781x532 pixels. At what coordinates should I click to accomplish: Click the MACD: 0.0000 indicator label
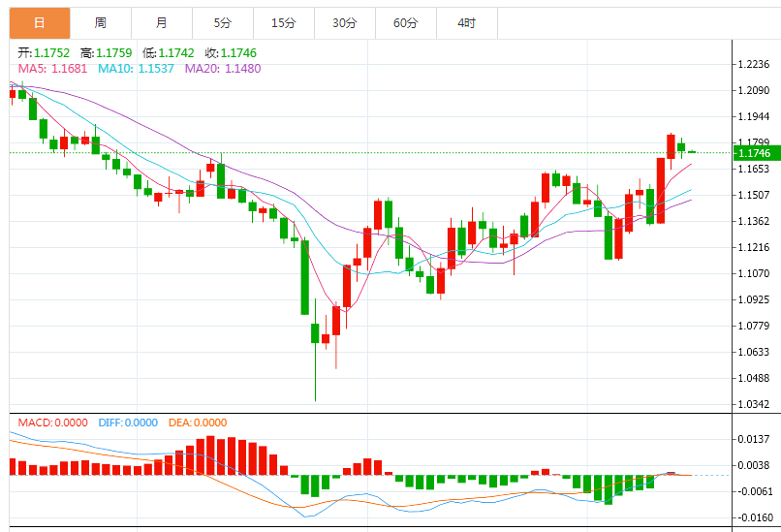pyautogui.click(x=52, y=422)
